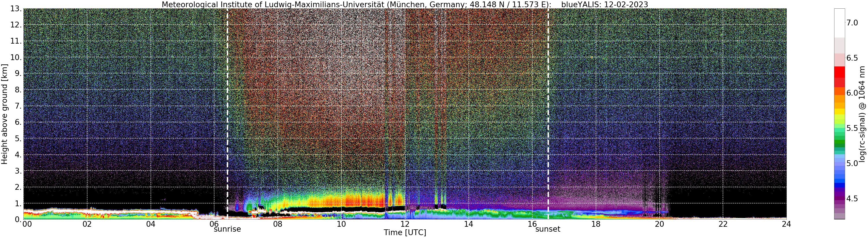Click the time axis tick label '14'
The image size is (868, 238).
[x=468, y=224]
